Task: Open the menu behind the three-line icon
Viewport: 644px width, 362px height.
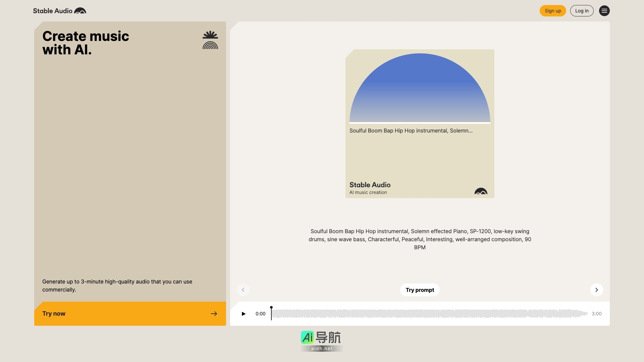Action: [x=604, y=11]
